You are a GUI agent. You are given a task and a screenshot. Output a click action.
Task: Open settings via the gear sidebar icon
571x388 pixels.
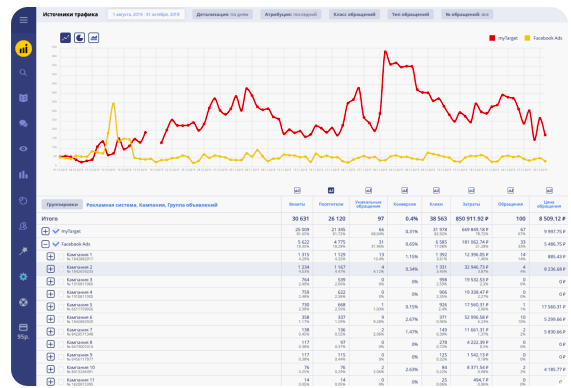coord(23,277)
